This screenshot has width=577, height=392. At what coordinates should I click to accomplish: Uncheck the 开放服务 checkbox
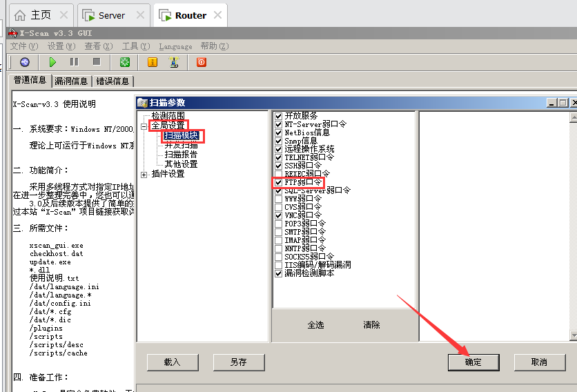point(279,116)
